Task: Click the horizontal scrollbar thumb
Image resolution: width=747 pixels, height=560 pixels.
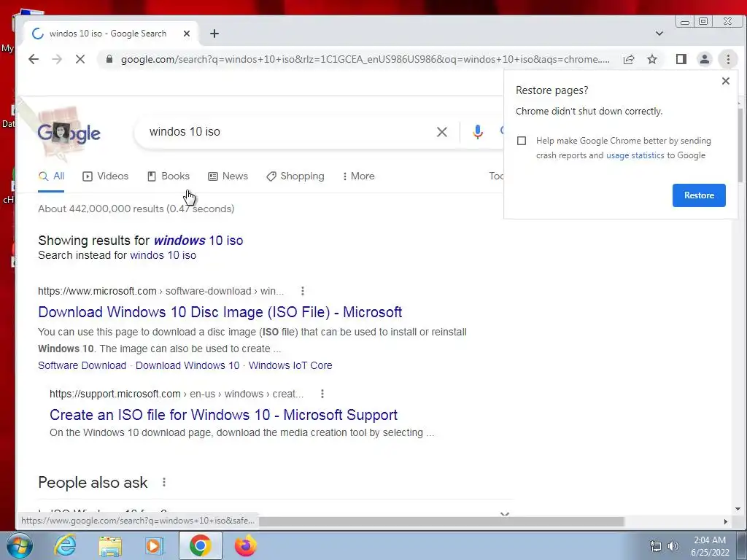Action: 441,521
